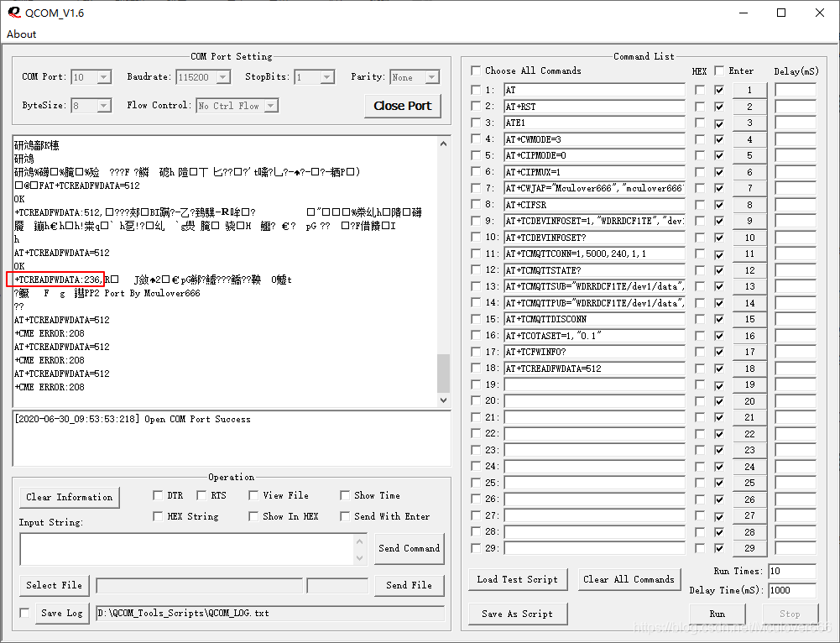840x643 pixels.
Task: Click the Save Log button
Action: point(61,613)
